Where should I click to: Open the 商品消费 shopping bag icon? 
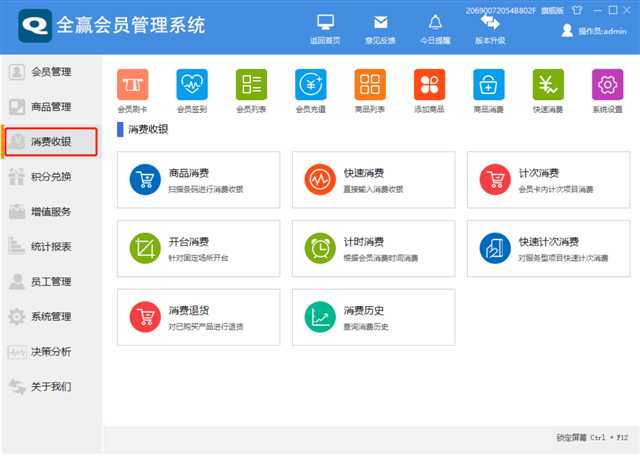pos(489,85)
